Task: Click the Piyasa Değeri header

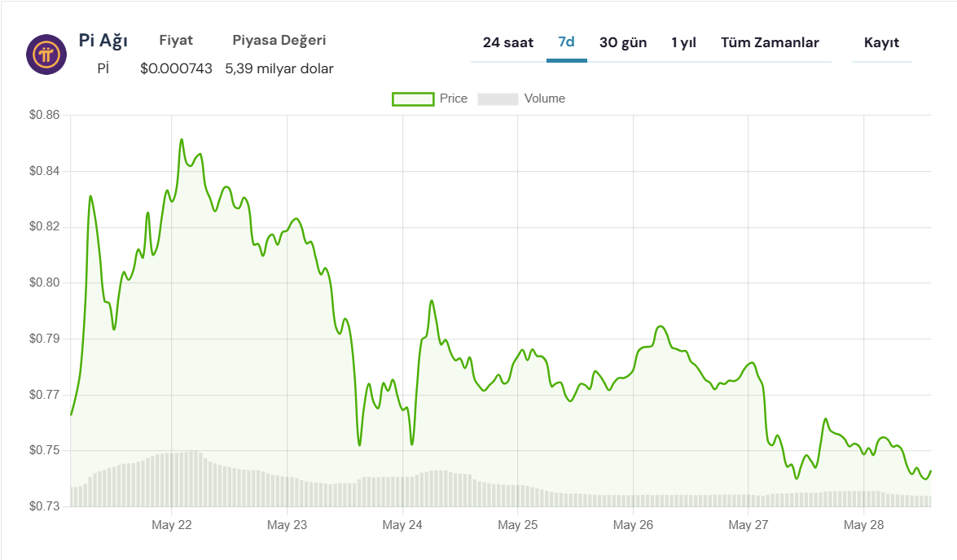Action: (279, 41)
